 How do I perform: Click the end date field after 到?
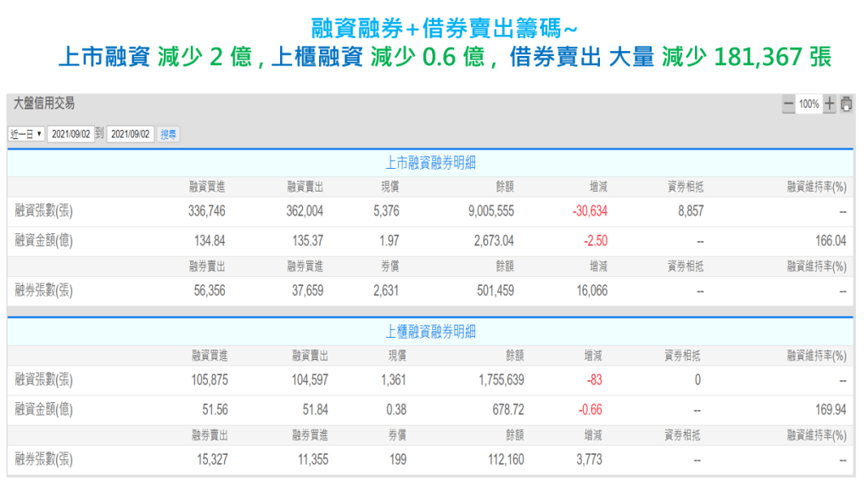(x=131, y=134)
